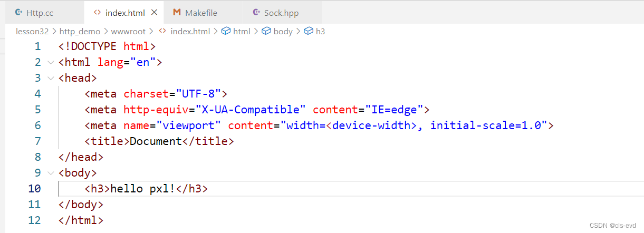Click lesson32 in the breadcrumb path
This screenshot has width=644, height=233.
pos(32,31)
